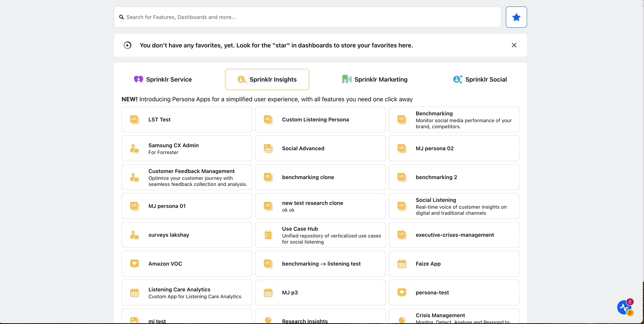The height and width of the screenshot is (324, 644).
Task: Click the benchmarking -> listening test icon
Action: (268, 264)
